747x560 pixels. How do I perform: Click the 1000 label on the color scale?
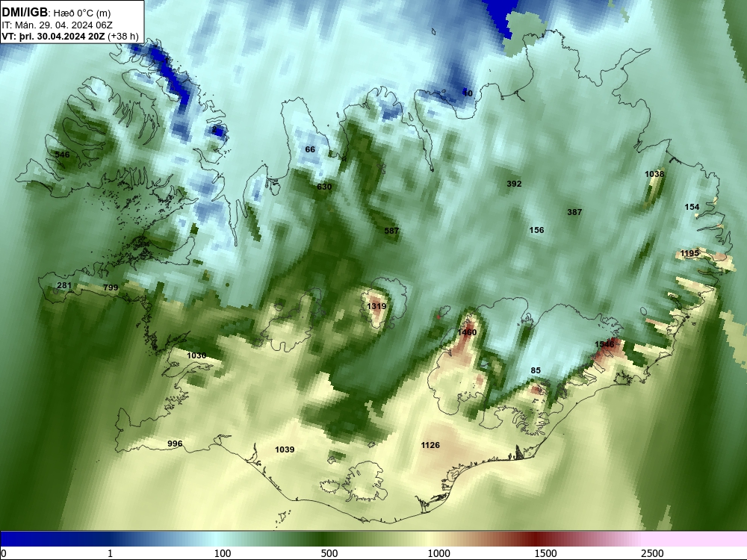click(x=438, y=553)
